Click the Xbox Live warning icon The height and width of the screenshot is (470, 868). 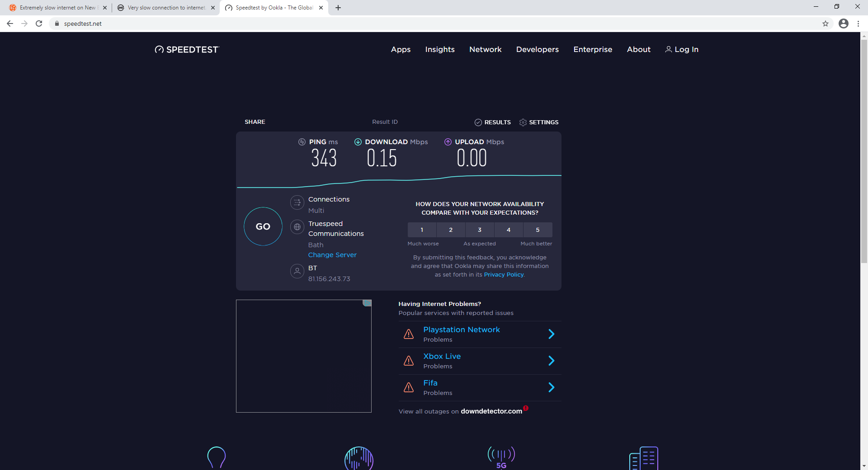point(409,361)
